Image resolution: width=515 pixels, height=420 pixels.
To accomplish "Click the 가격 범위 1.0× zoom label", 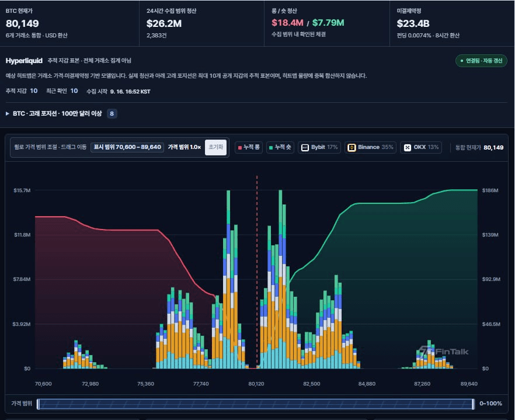I will 185,147.
